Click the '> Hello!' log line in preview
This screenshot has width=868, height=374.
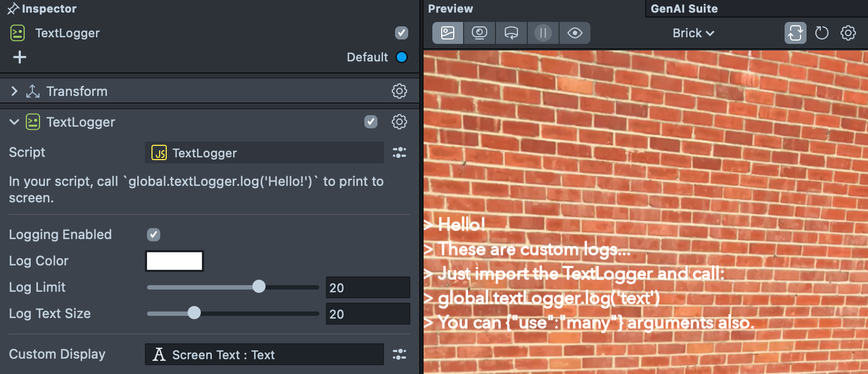(455, 224)
